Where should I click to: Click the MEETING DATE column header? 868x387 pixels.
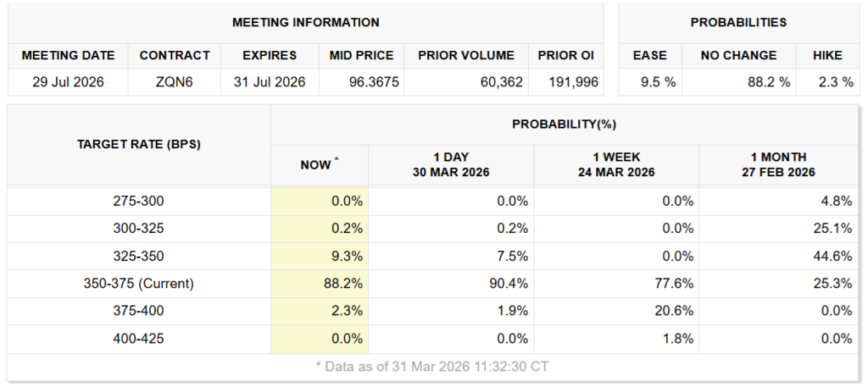pyautogui.click(x=68, y=55)
